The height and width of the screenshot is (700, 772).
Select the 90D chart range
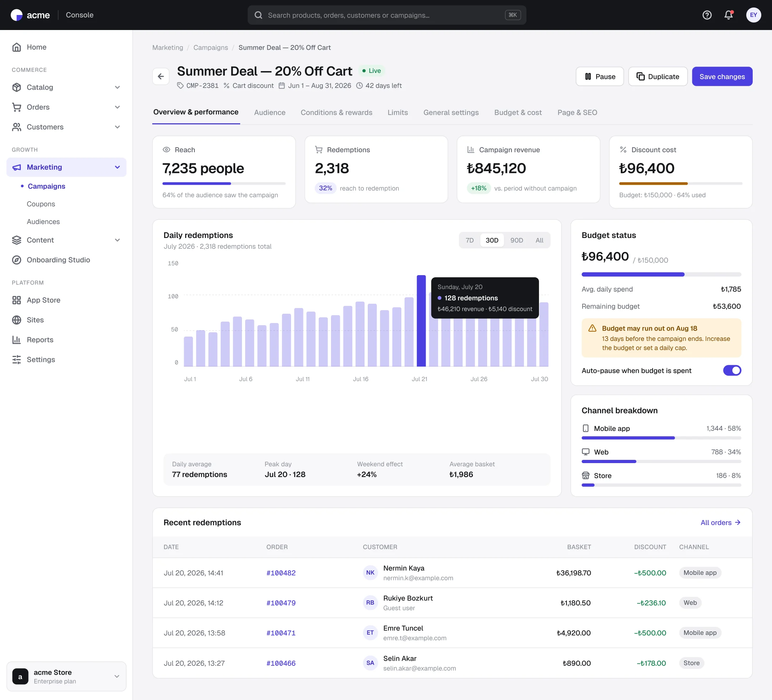(x=516, y=240)
